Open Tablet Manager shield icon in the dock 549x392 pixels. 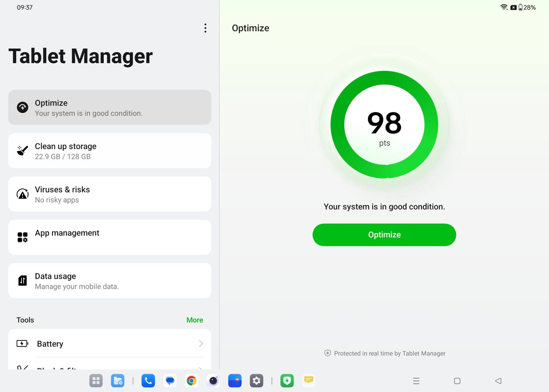tap(287, 380)
